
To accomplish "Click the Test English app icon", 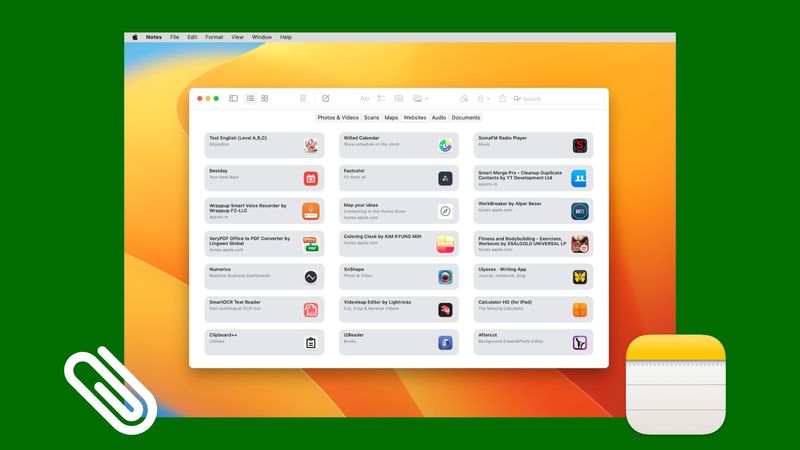I will point(311,145).
